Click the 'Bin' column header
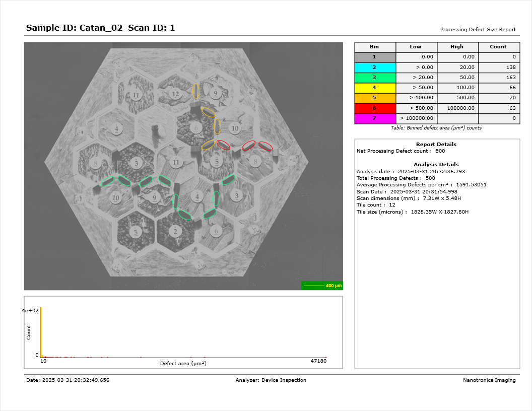The width and height of the screenshot is (532, 411). tap(375, 47)
